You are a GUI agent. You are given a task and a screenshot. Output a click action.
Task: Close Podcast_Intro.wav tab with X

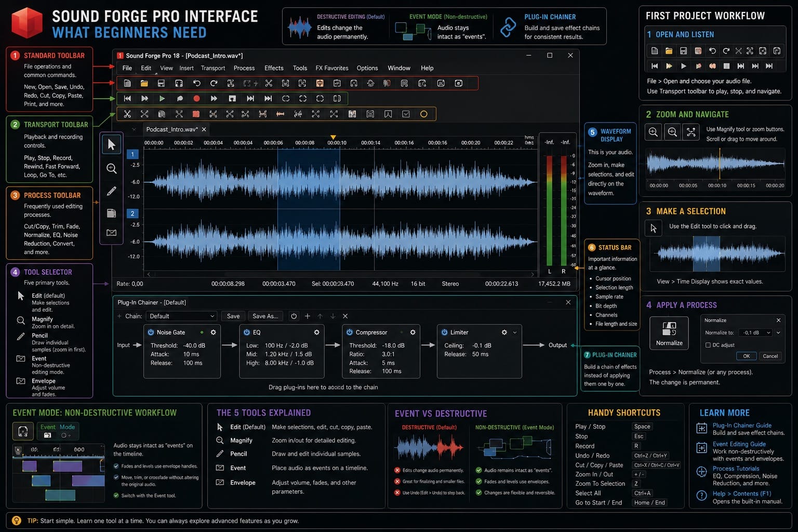tap(204, 129)
